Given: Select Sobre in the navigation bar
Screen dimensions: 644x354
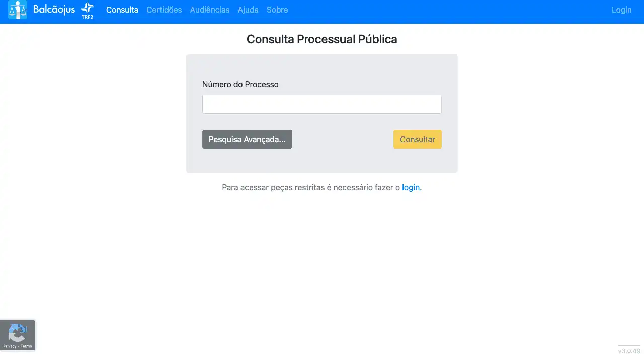Looking at the screenshot, I should (277, 10).
